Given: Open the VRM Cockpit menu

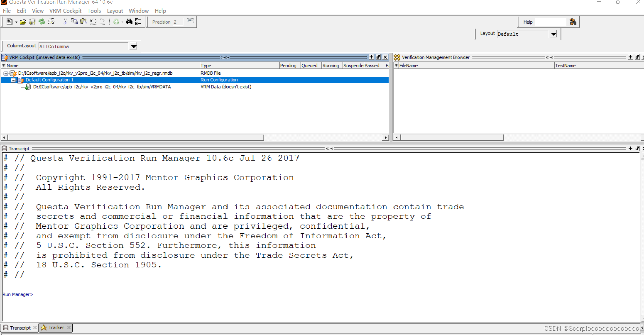Looking at the screenshot, I should (x=66, y=11).
